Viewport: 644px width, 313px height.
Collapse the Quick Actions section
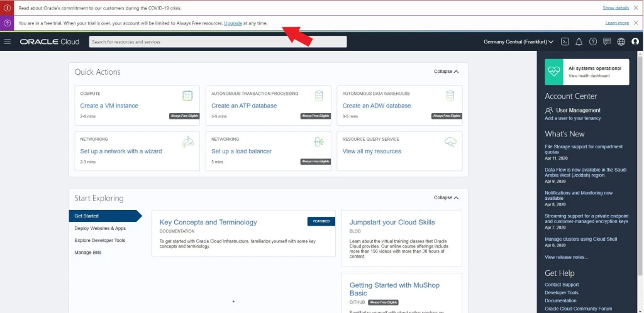coord(446,72)
